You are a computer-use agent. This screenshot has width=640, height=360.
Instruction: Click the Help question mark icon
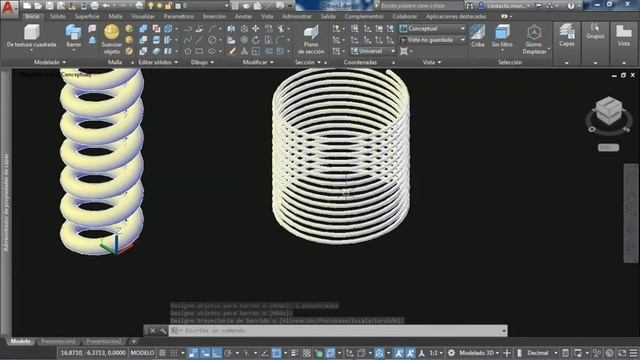pyautogui.click(x=571, y=6)
